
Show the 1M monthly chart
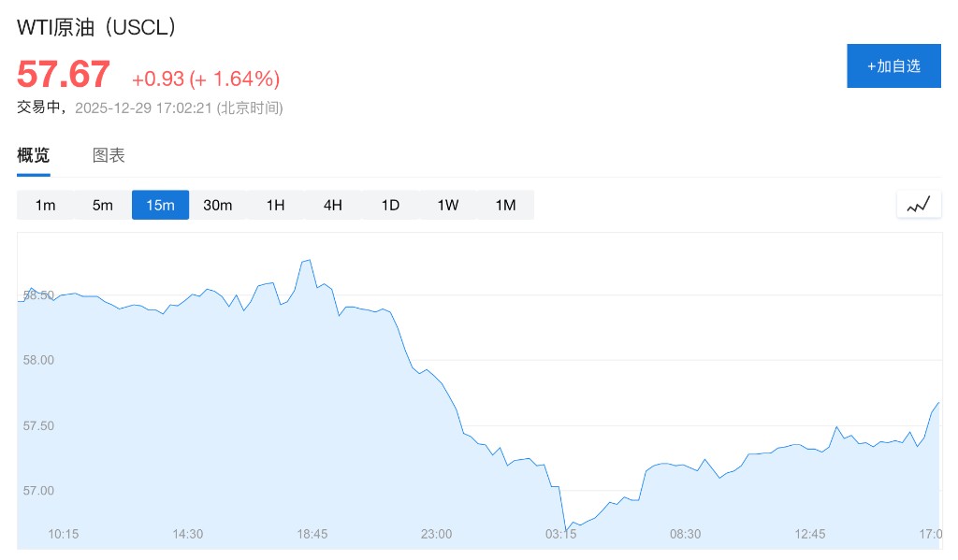[x=505, y=205]
